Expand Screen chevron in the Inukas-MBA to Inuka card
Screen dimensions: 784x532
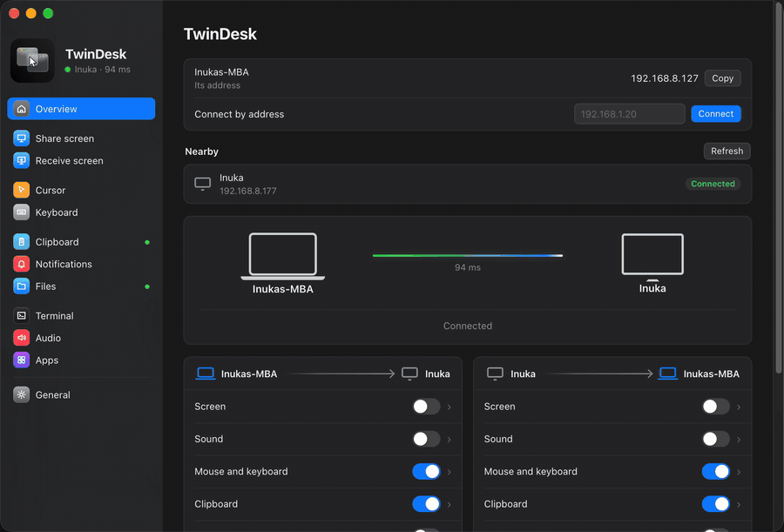(x=449, y=407)
